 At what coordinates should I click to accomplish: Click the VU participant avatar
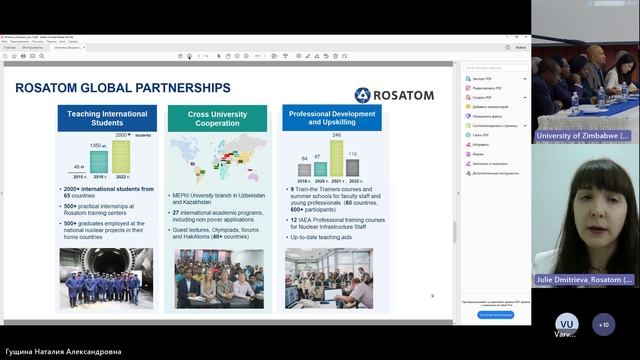pyautogui.click(x=567, y=324)
